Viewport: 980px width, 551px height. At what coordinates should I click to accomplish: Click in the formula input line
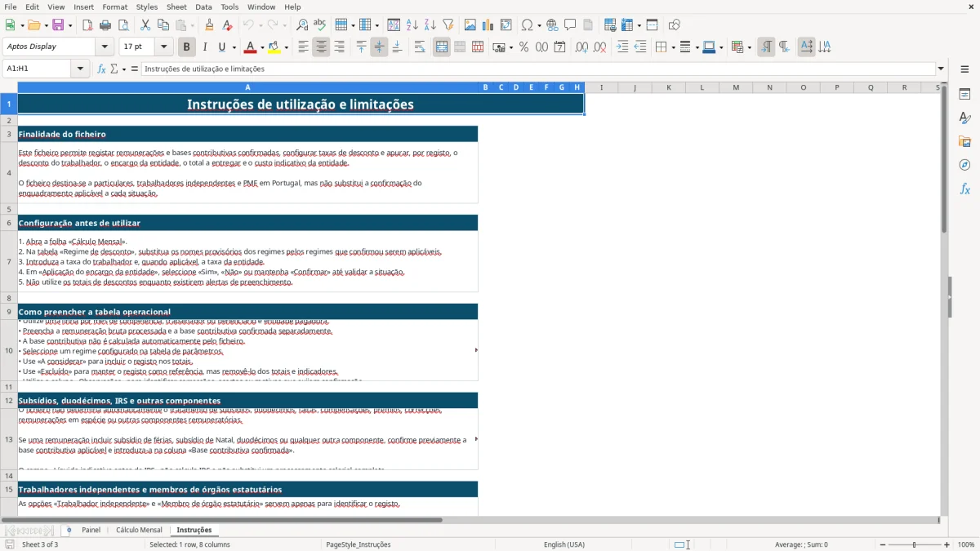(x=538, y=69)
